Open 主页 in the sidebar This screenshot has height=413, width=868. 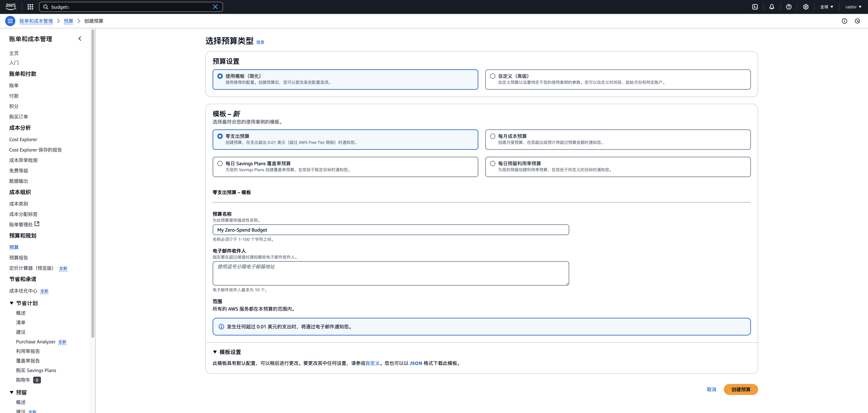point(14,53)
